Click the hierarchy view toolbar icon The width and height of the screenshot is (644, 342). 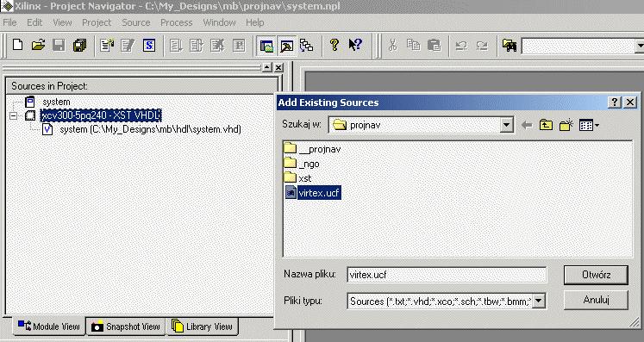click(306, 45)
